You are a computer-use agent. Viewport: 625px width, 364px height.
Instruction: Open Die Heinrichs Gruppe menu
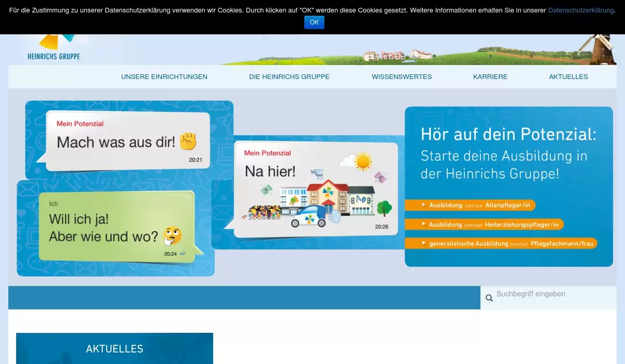pos(289,77)
